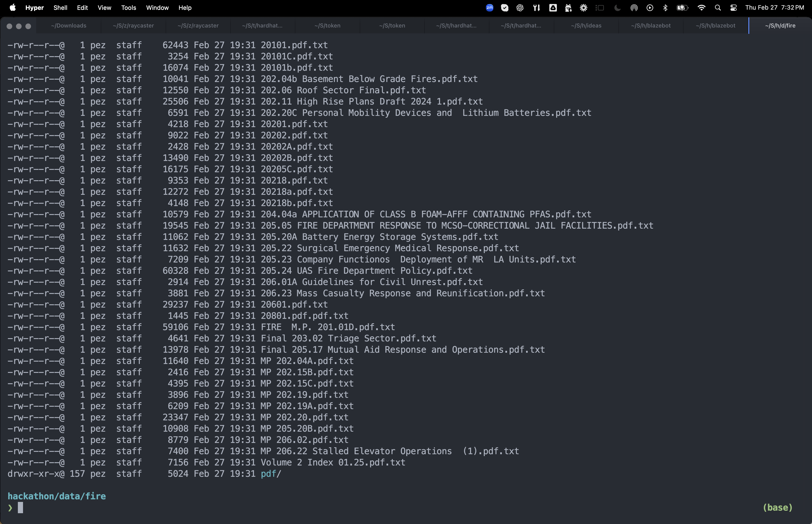
Task: Open the Apple logo menu
Action: pyautogui.click(x=13, y=8)
